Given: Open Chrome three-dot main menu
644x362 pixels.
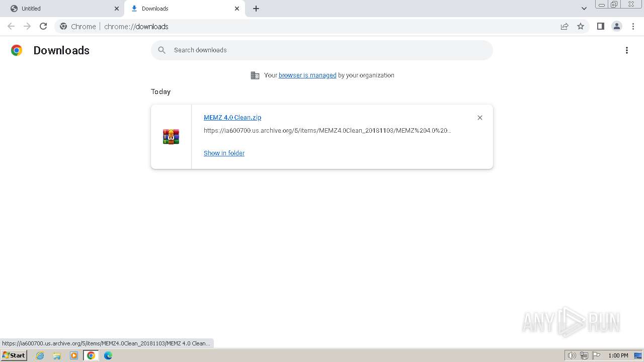Looking at the screenshot, I should pos(633,26).
